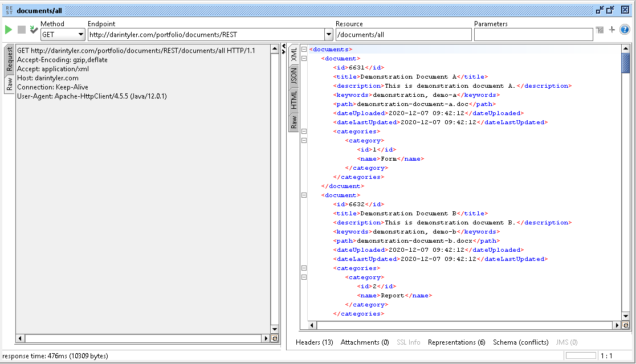
Task: Click the response pane scroll left arrow
Action: tap(312, 325)
